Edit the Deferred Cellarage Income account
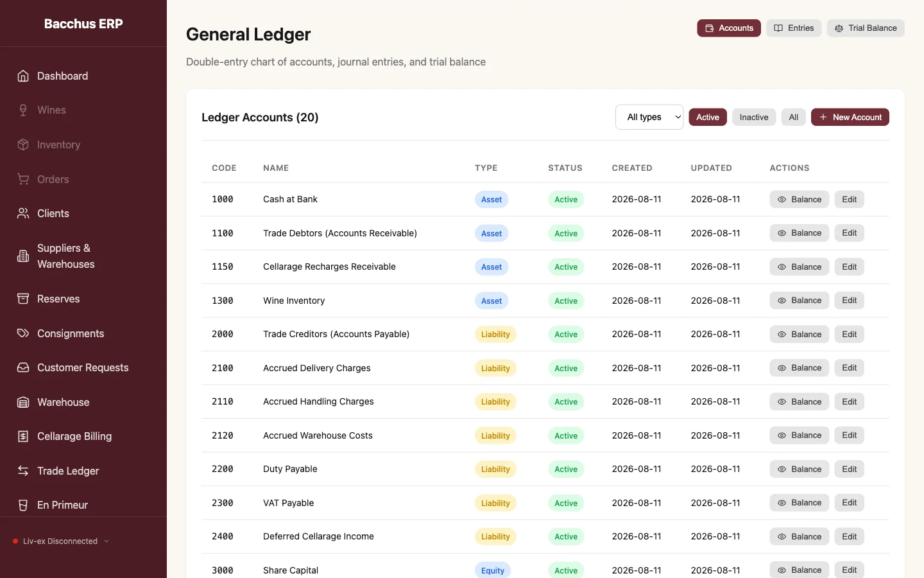924x578 pixels. click(x=850, y=536)
